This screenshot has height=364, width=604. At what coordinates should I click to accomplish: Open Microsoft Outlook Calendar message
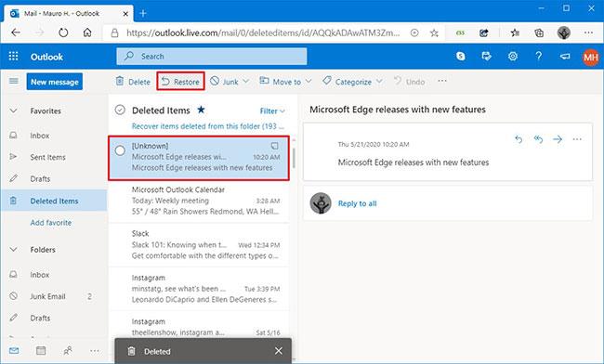(x=199, y=201)
